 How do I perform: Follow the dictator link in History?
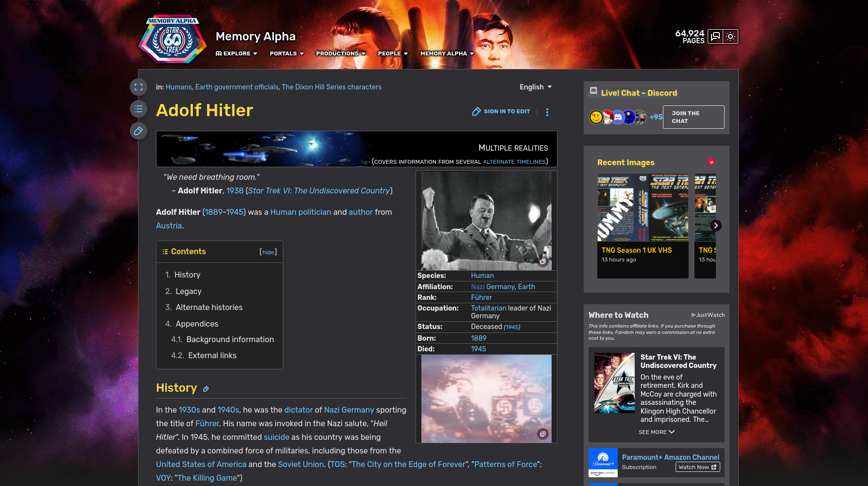[x=298, y=410]
